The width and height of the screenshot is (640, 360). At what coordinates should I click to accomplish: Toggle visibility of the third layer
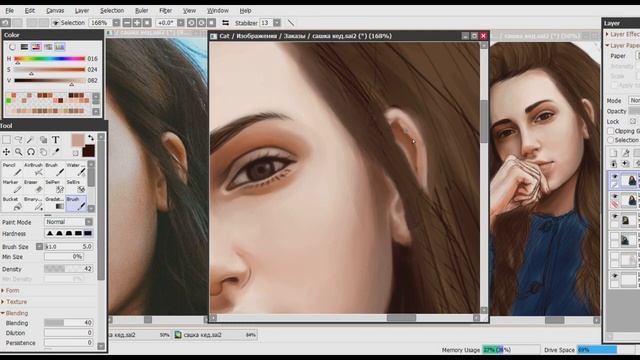[615, 217]
